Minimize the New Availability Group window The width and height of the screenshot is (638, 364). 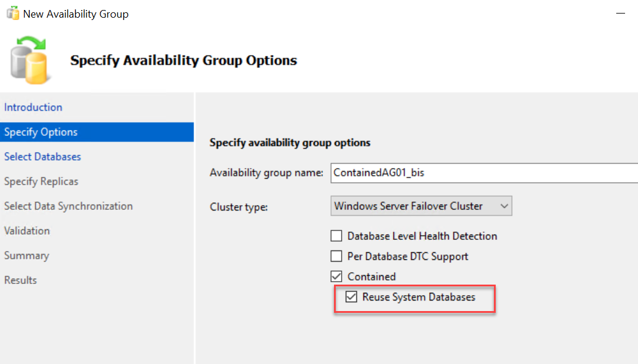coord(619,13)
